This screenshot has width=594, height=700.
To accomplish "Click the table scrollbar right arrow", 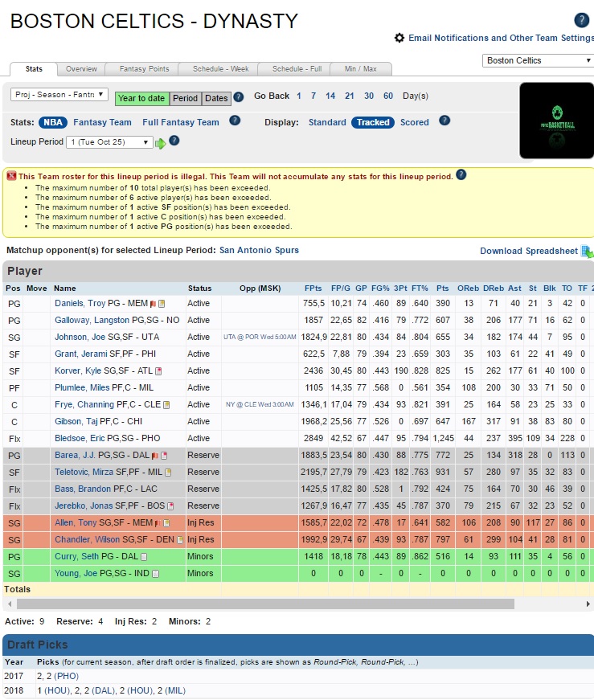I will pos(588,604).
